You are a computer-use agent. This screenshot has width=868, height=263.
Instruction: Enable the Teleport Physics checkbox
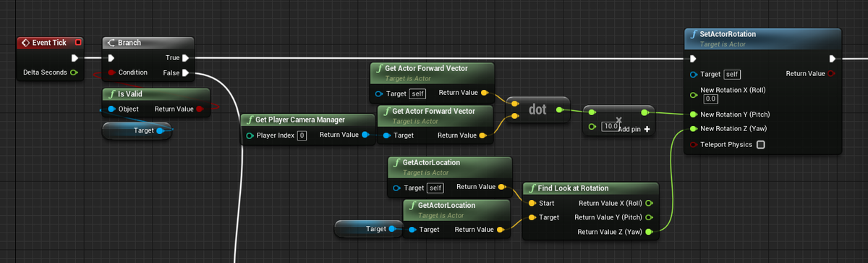coord(760,145)
